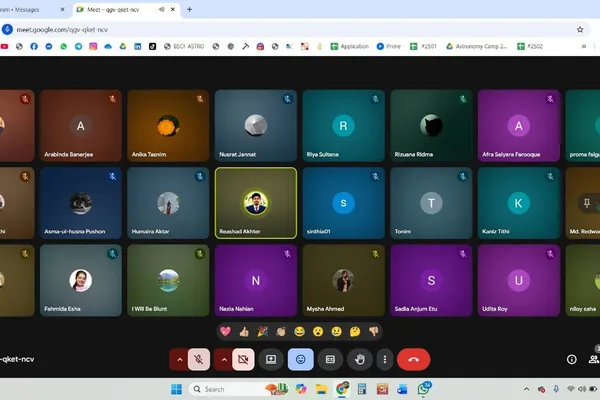
Task: Send the party popper reaction
Action: tap(262, 331)
